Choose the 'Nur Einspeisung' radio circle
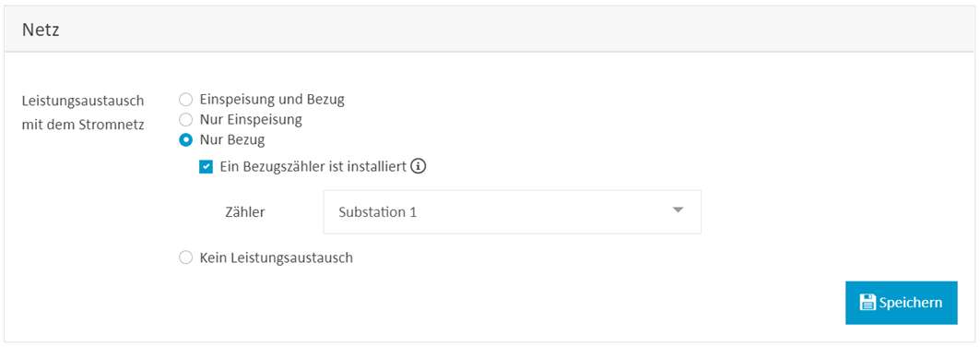This screenshot has height=347, width=980. 185,119
